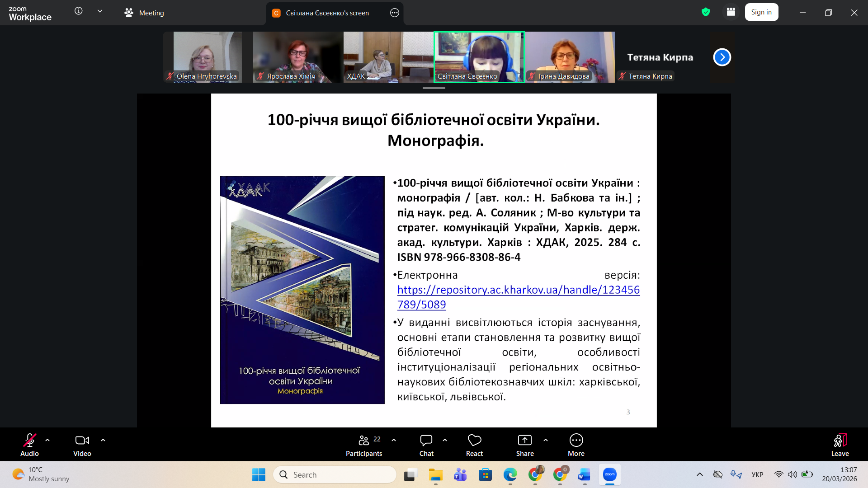Image resolution: width=868 pixels, height=488 pixels.
Task: Open screen share options ellipsis menu
Action: 394,13
